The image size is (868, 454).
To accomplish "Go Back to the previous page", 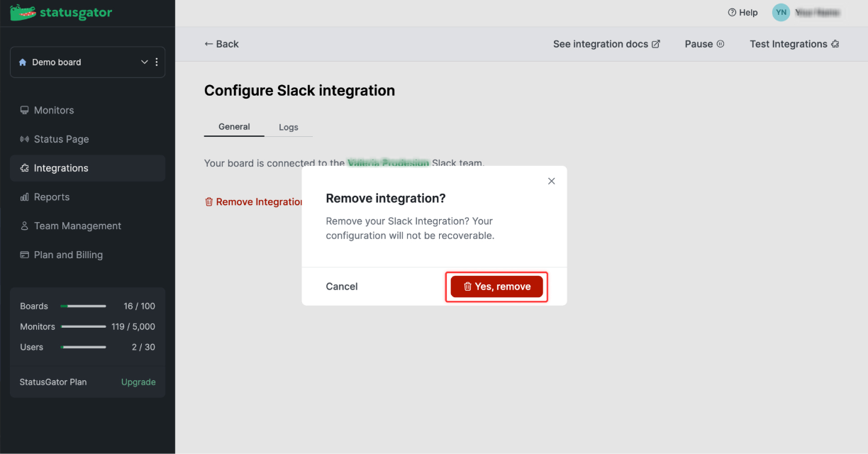I will (x=221, y=44).
